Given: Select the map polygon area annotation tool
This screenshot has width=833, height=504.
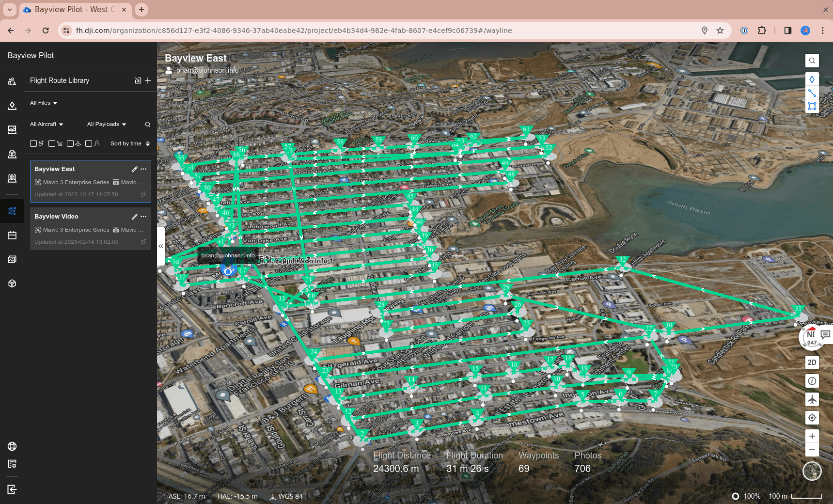Looking at the screenshot, I should (812, 106).
